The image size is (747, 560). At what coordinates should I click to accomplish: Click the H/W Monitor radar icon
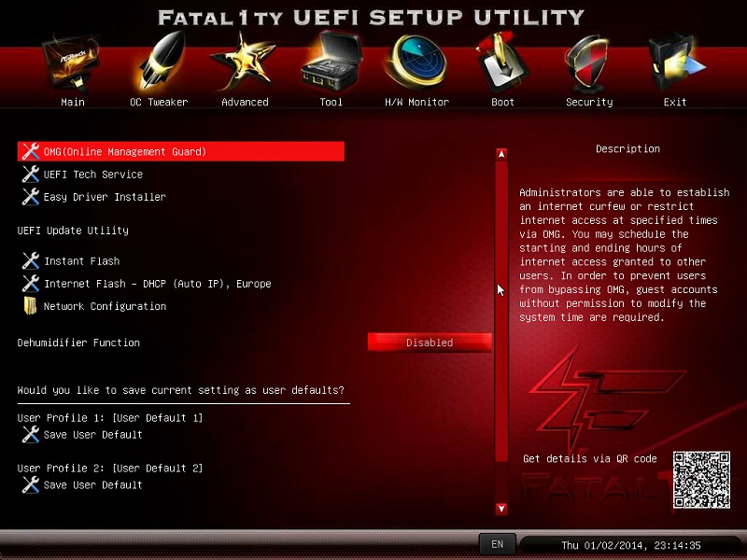(x=416, y=63)
